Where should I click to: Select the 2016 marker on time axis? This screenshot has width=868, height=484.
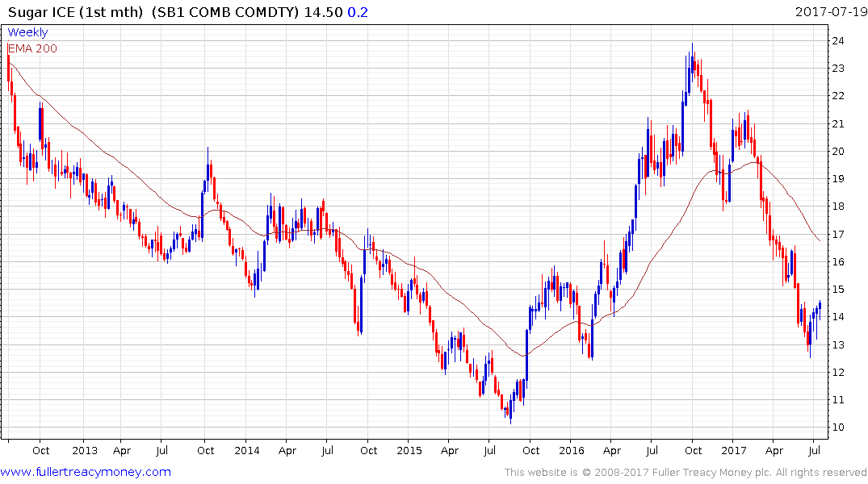coord(572,450)
